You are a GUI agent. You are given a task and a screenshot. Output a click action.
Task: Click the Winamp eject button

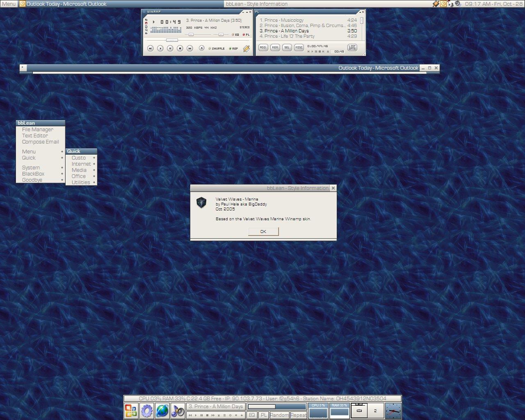(x=201, y=48)
